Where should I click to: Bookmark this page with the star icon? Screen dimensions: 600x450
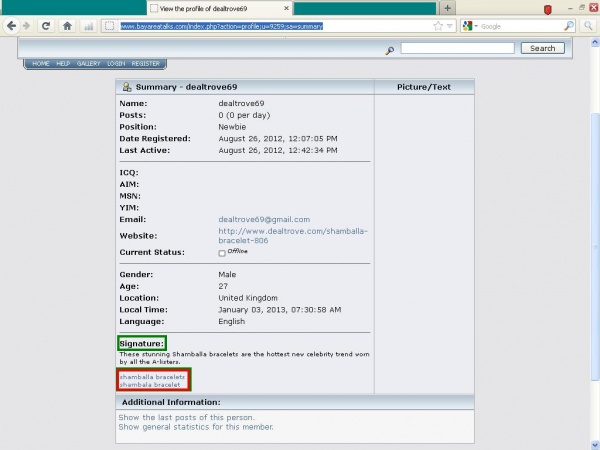click(x=438, y=26)
